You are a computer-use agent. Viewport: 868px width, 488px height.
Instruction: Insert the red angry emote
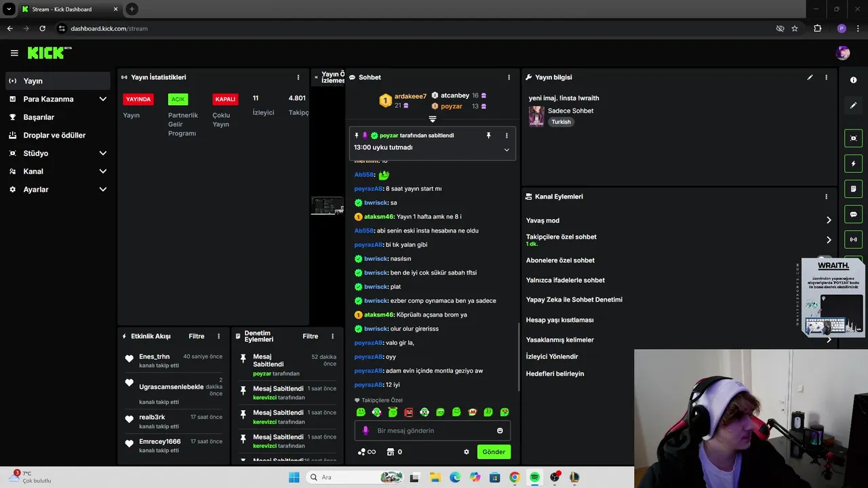click(x=408, y=412)
